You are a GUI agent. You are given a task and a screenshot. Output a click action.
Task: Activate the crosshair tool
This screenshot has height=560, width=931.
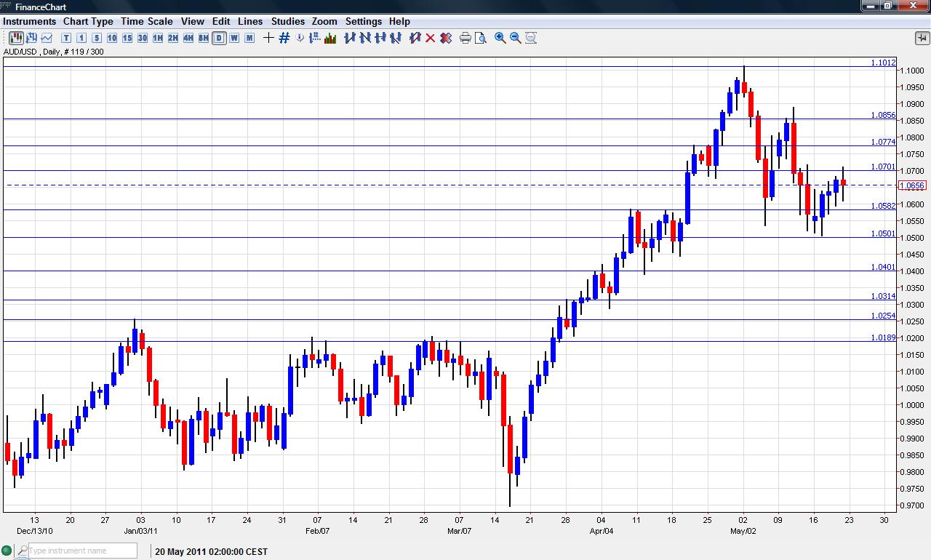[268, 37]
